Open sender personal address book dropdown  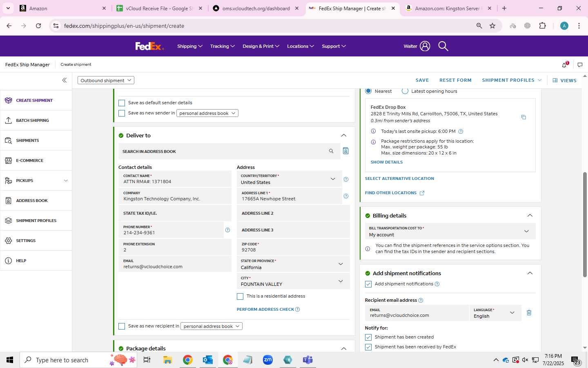(x=207, y=113)
